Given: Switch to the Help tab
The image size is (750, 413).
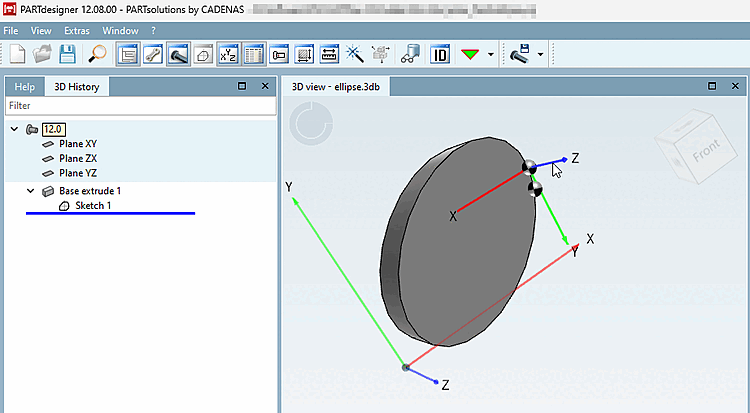Looking at the screenshot, I should click(24, 87).
